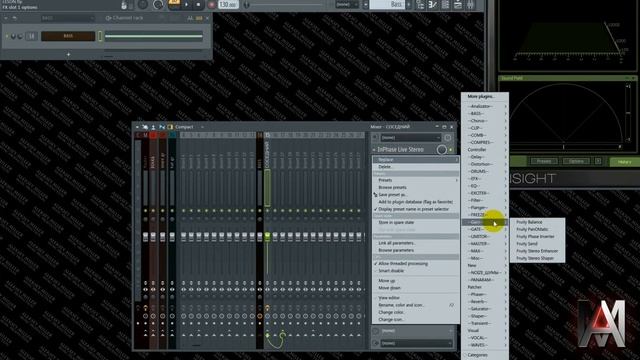
Task: Expand the COMPRES plugin category
Action: point(485,142)
